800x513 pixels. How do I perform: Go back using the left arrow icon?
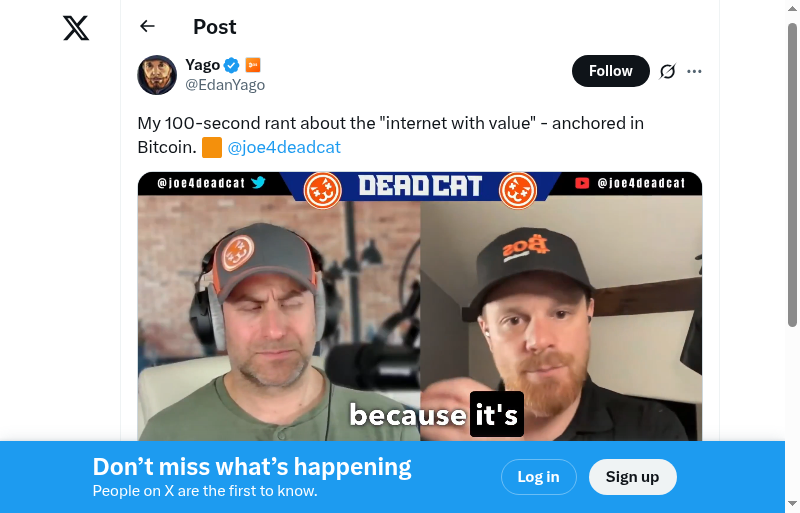point(147,26)
